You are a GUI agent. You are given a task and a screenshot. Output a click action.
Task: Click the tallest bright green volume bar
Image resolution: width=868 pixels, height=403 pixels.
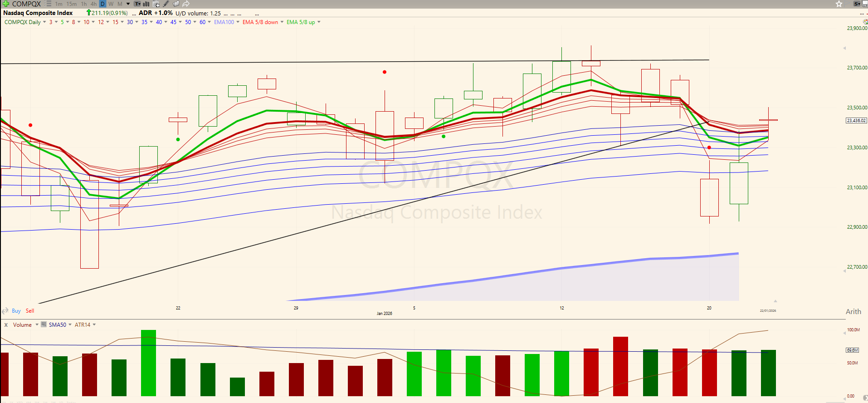click(148, 363)
